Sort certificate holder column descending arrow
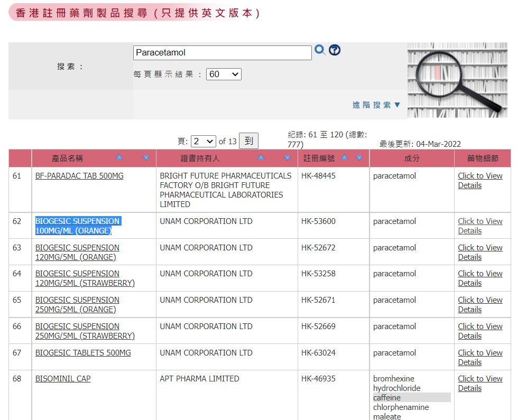Image resolution: width=526 pixels, height=420 pixels. [287, 158]
